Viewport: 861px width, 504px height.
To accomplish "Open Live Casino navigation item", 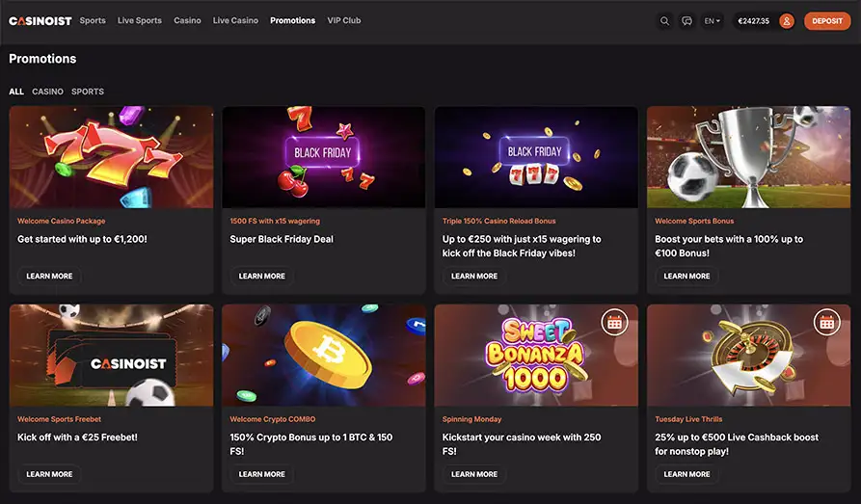I will (x=235, y=20).
